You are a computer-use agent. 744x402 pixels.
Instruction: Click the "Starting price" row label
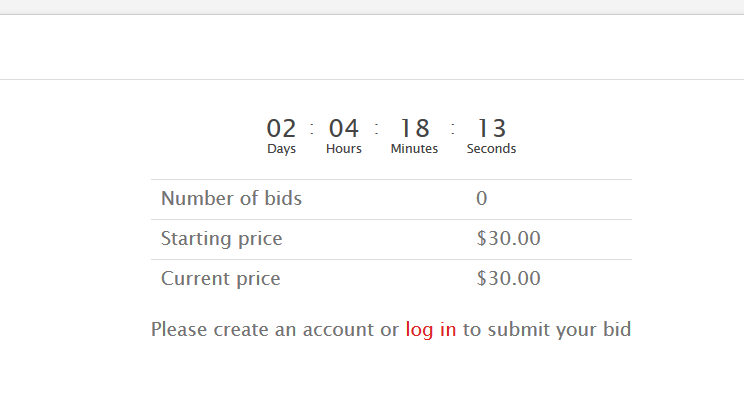pos(221,239)
